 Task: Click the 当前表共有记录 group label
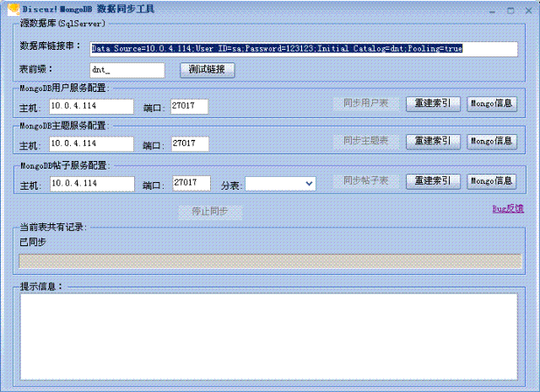point(51,227)
